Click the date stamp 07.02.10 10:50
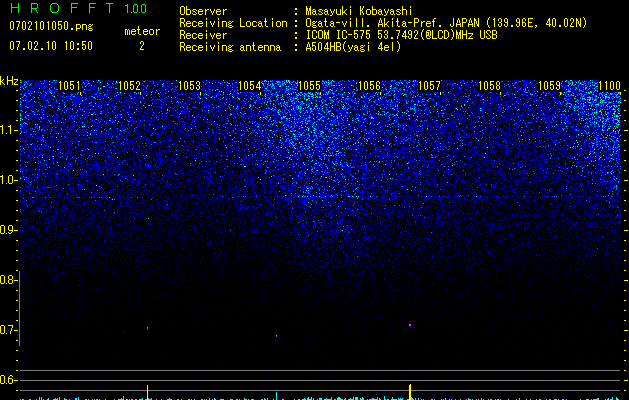Image resolution: width=629 pixels, height=400 pixels. (x=51, y=46)
